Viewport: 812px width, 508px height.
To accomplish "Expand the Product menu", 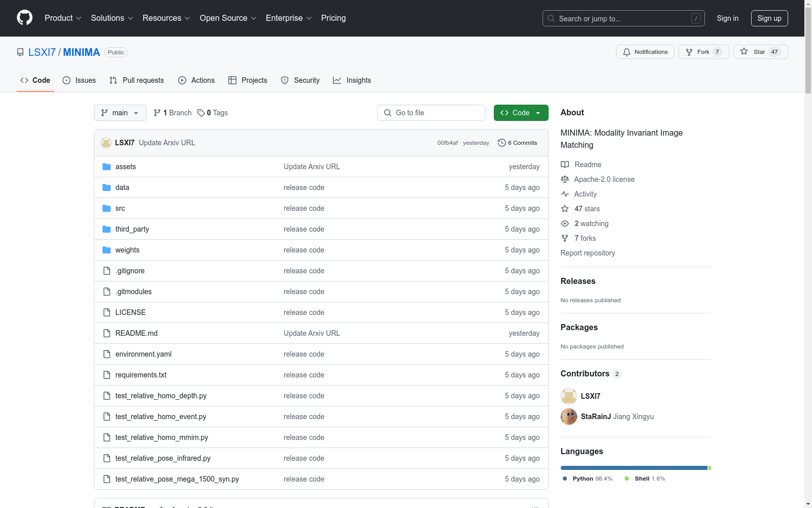I will [63, 18].
